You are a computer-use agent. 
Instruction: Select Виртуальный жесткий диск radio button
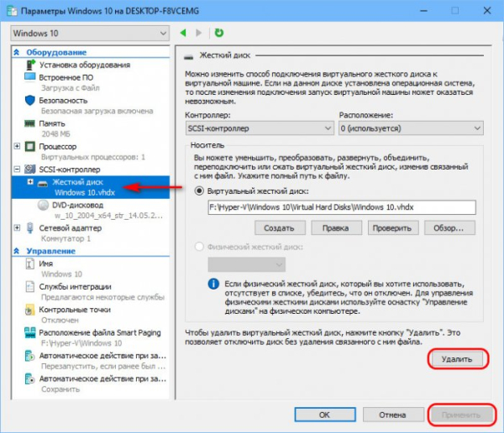[x=199, y=190]
